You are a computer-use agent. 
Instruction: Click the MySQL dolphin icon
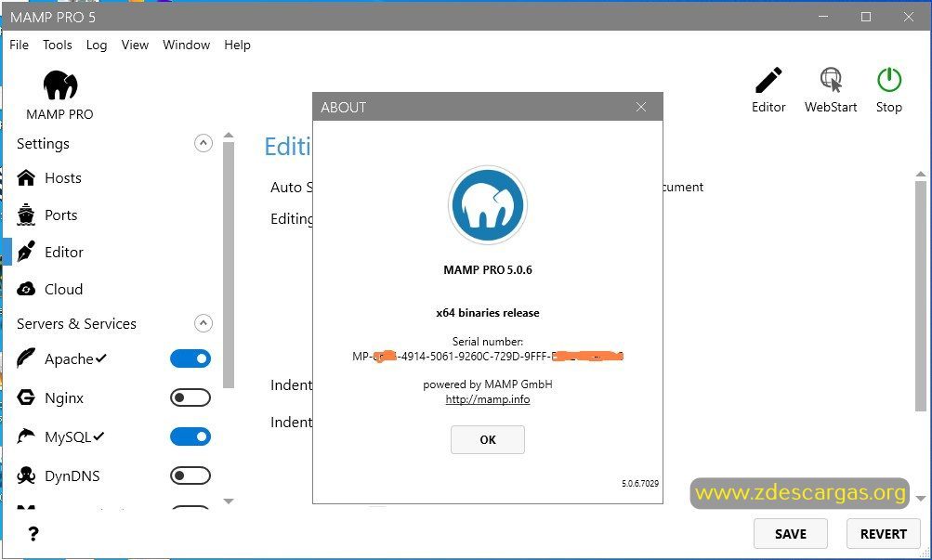point(26,436)
